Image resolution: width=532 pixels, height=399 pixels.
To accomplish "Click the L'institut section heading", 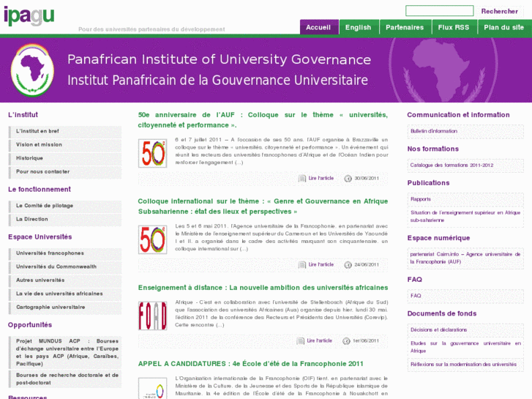I will point(23,115).
